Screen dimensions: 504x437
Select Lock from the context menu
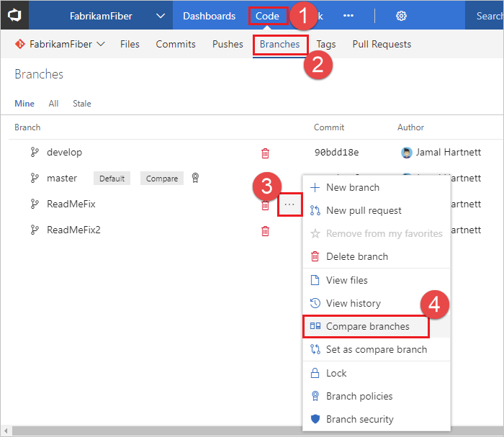377,373
